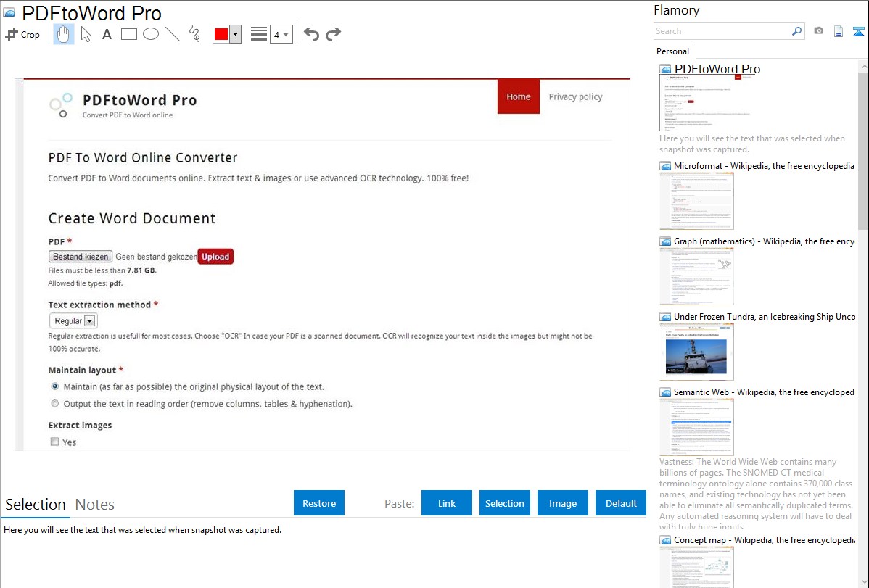This screenshot has width=869, height=588.
Task: Activate the hand pan tool
Action: pos(63,34)
